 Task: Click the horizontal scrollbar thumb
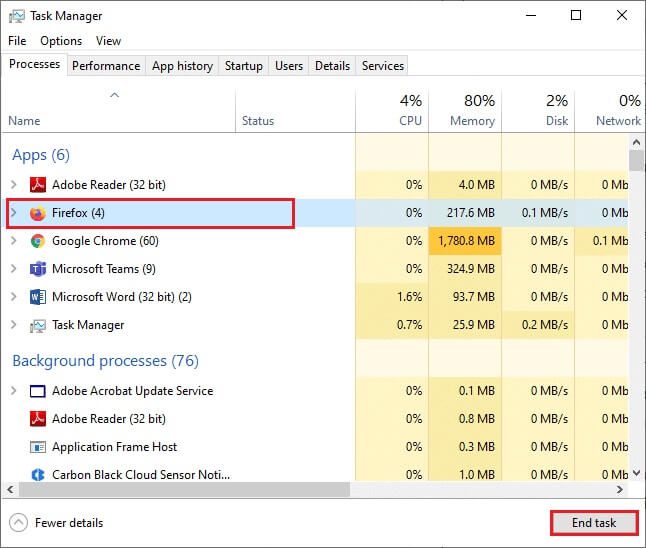coord(185,489)
